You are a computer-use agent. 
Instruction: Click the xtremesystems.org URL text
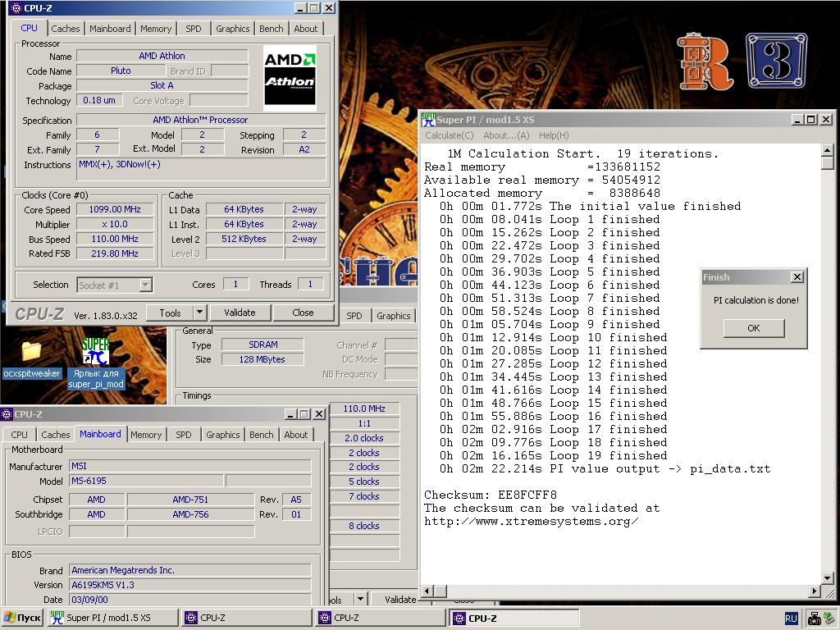click(x=531, y=521)
